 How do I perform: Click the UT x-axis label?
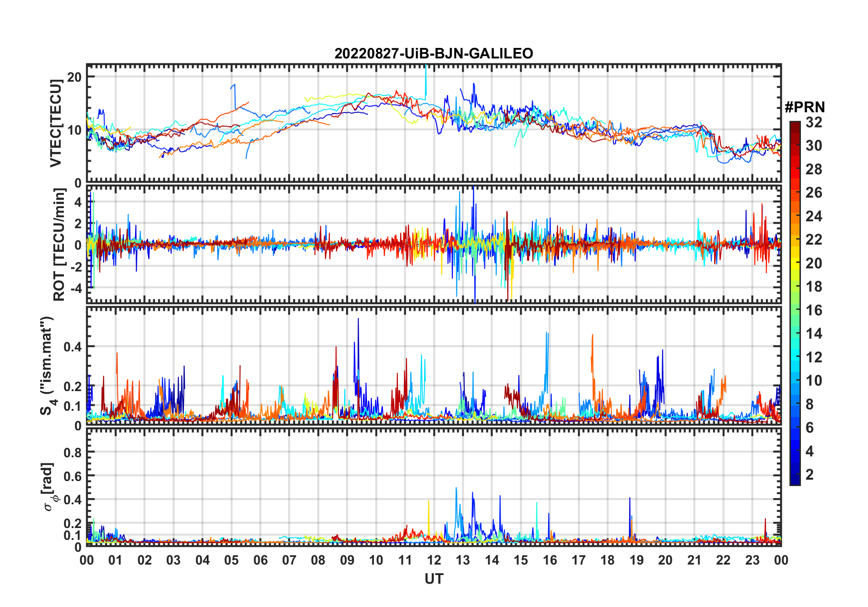tap(434, 579)
